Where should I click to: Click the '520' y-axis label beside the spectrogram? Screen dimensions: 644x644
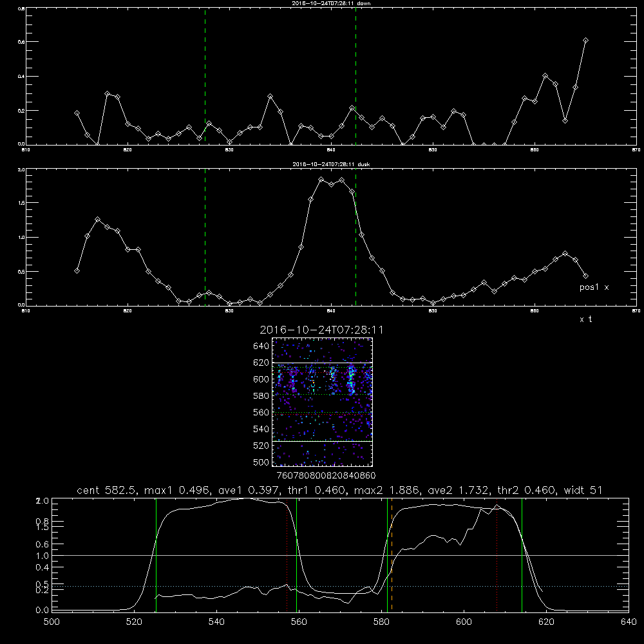tap(261, 446)
